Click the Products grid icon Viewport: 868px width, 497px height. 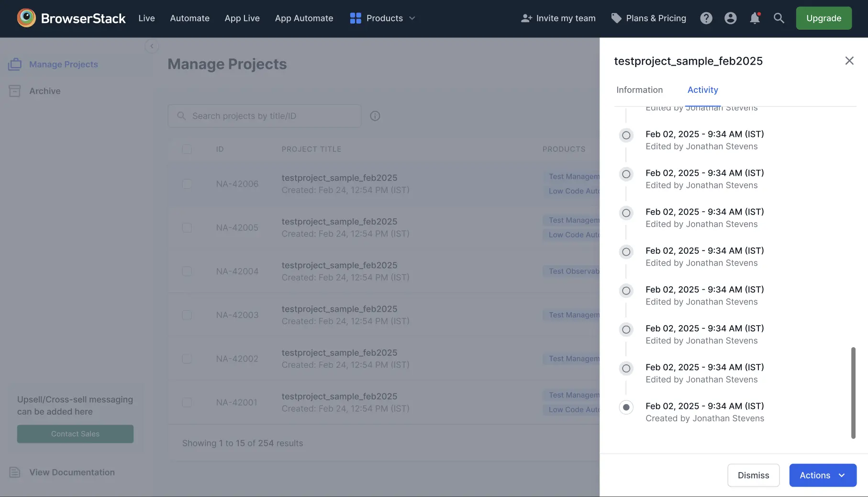(x=356, y=18)
